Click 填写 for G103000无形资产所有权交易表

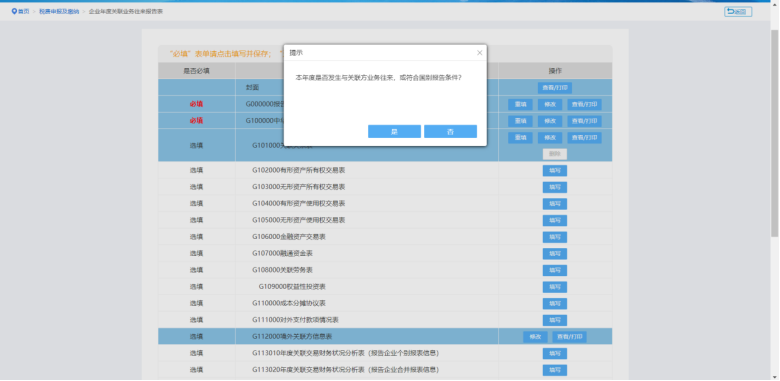[555, 188]
